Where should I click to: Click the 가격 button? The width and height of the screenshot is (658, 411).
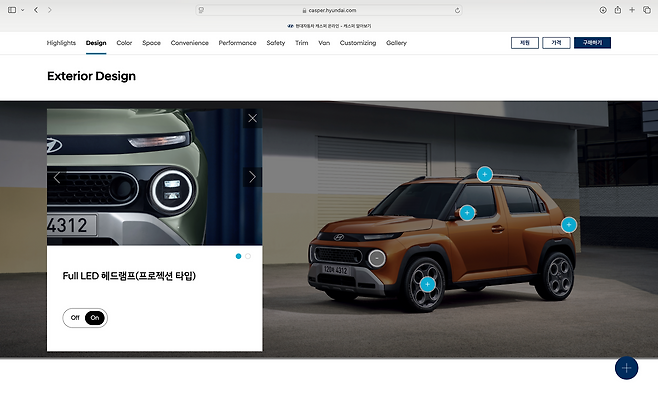[x=555, y=43]
